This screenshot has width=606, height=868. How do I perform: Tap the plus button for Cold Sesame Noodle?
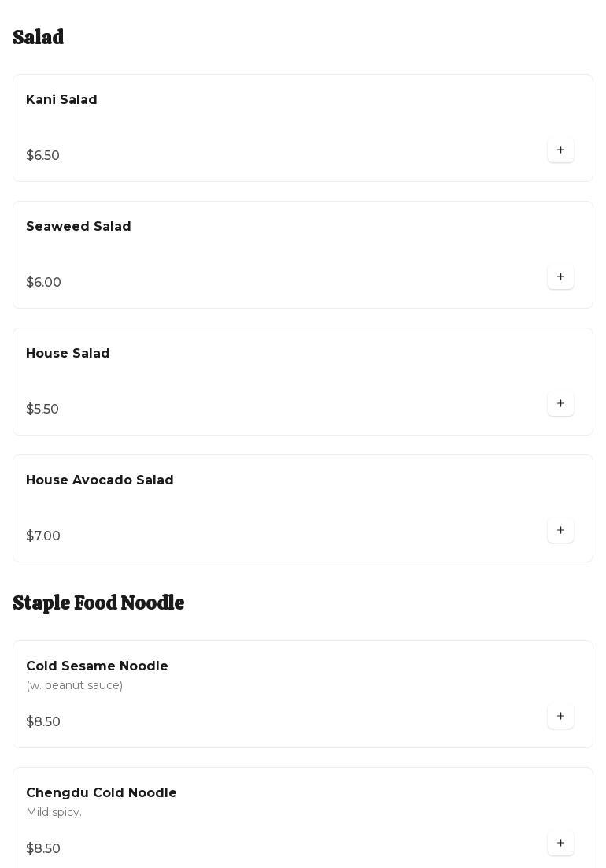(x=560, y=716)
